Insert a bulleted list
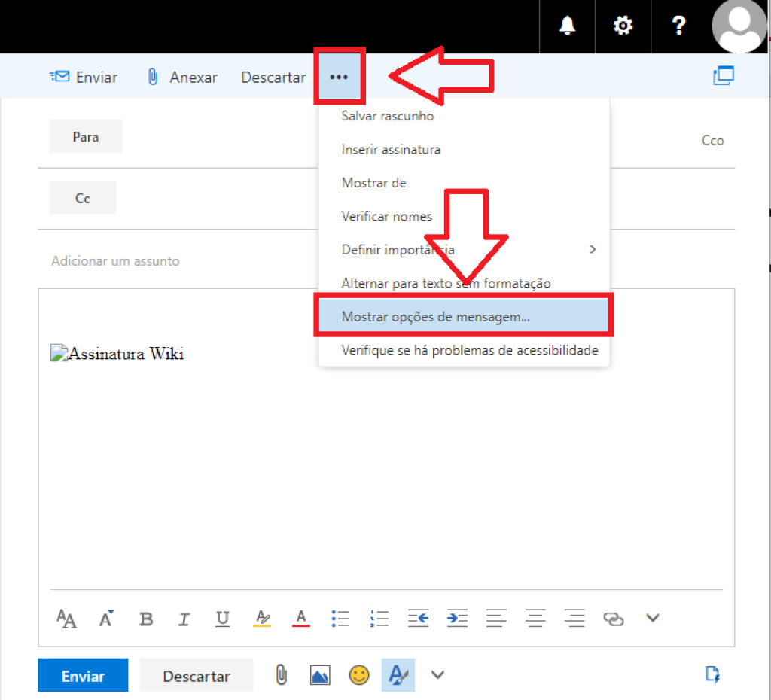The height and width of the screenshot is (700, 771). 340,619
